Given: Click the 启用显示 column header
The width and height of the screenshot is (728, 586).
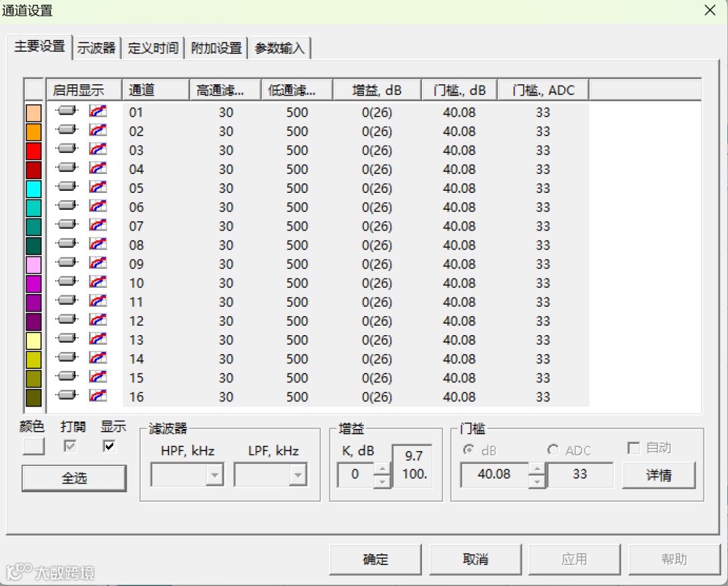Looking at the screenshot, I should [x=84, y=90].
